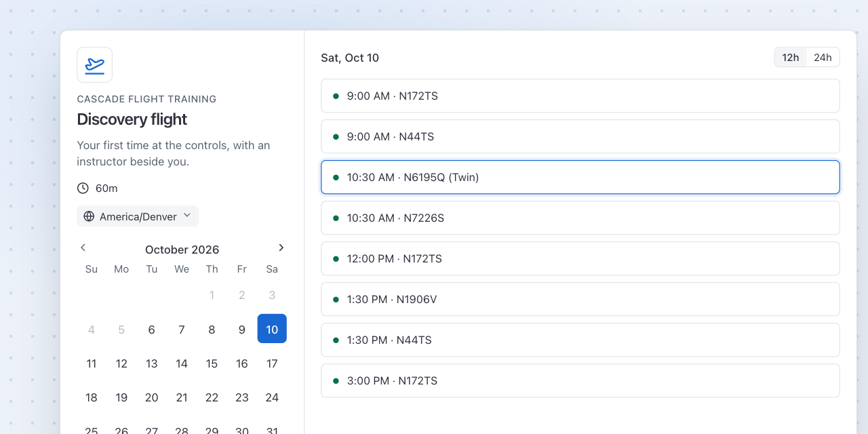The image size is (868, 434).
Task: Select October 14 on the calendar
Action: tap(182, 363)
